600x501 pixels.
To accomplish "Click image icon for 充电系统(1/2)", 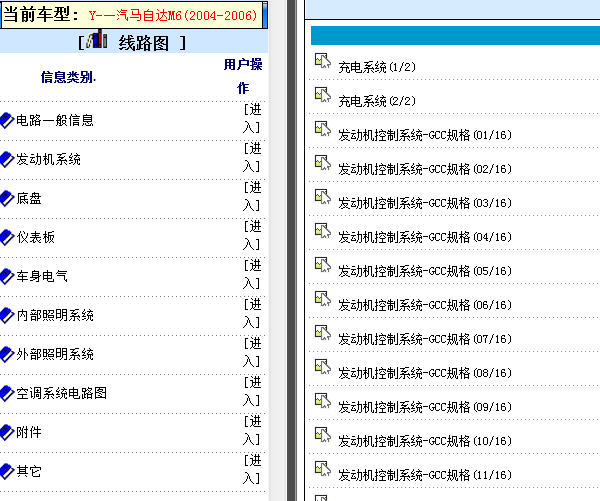I will (323, 61).
